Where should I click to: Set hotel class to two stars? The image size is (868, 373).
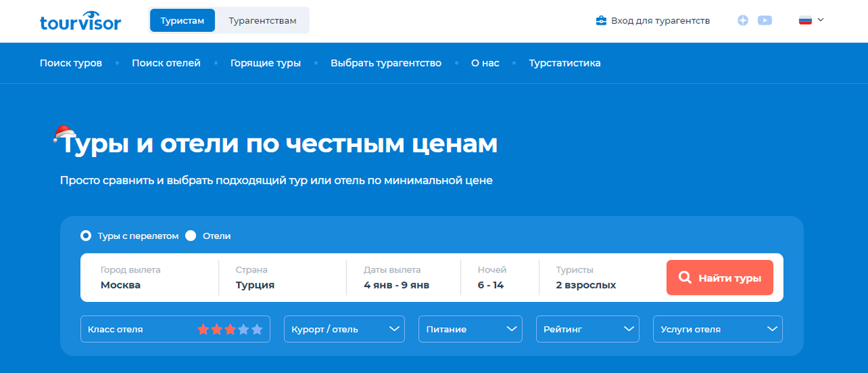(216, 330)
